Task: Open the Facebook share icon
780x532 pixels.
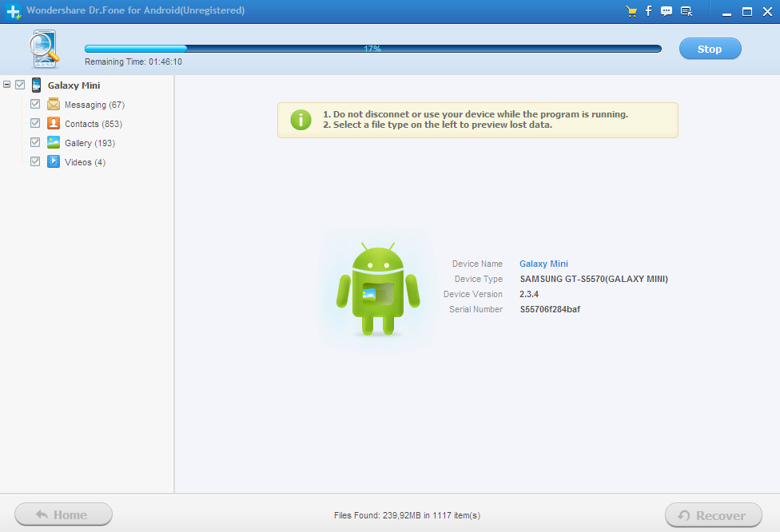Action: pos(648,11)
